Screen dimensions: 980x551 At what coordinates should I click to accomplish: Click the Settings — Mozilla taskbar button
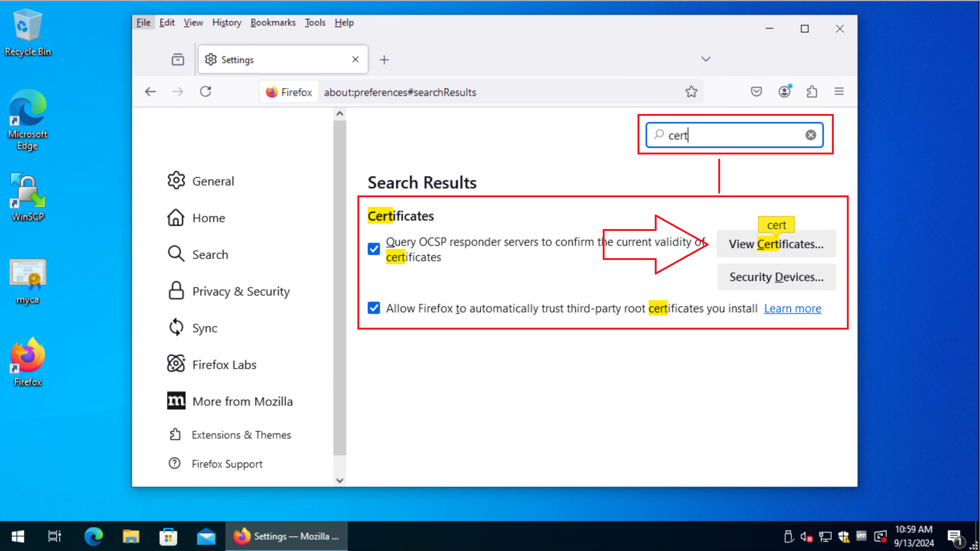pos(287,536)
